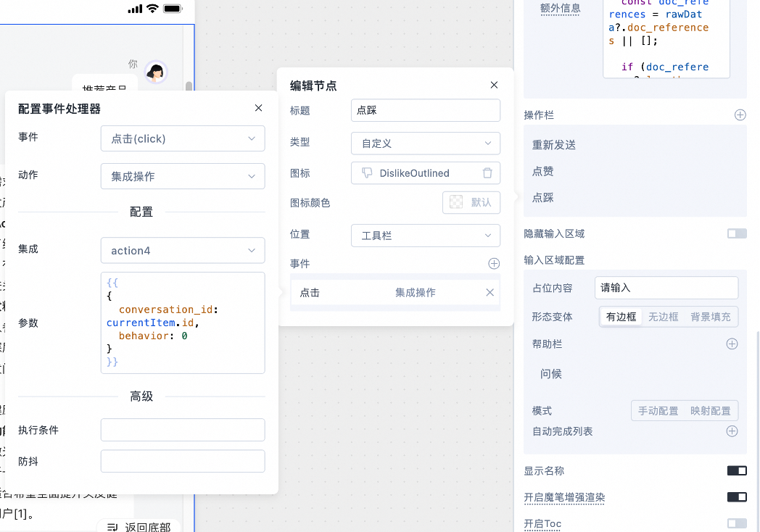Click the 输入区域配置 section heading

(x=554, y=260)
